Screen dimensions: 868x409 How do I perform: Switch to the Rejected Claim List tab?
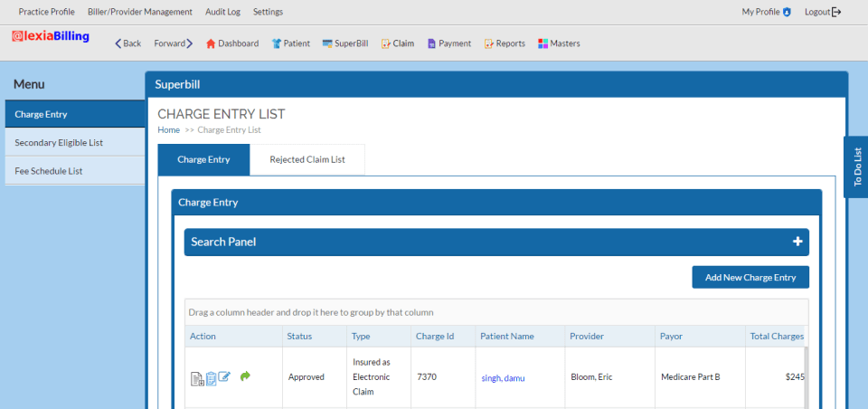307,160
